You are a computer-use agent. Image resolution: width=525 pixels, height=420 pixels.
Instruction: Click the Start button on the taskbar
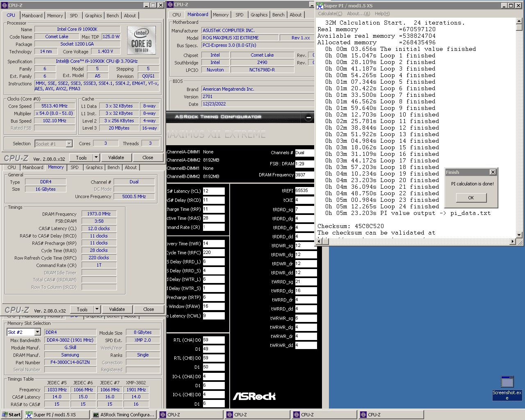(x=11, y=415)
